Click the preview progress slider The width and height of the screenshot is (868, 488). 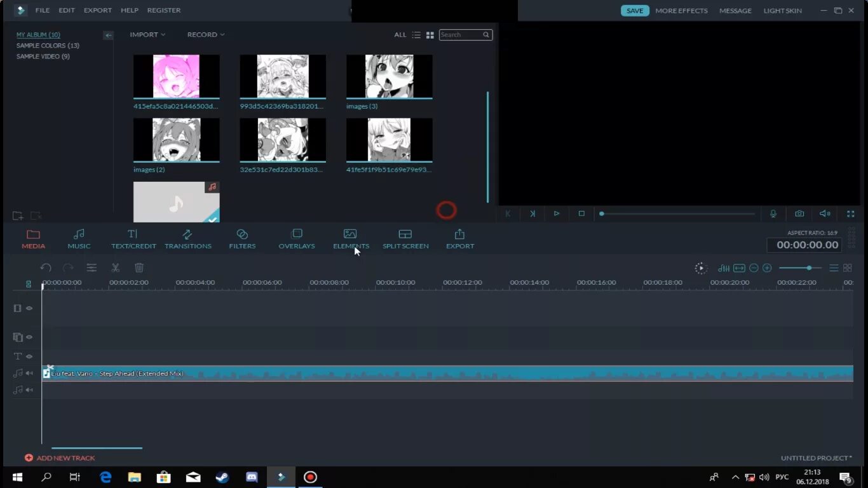point(677,213)
